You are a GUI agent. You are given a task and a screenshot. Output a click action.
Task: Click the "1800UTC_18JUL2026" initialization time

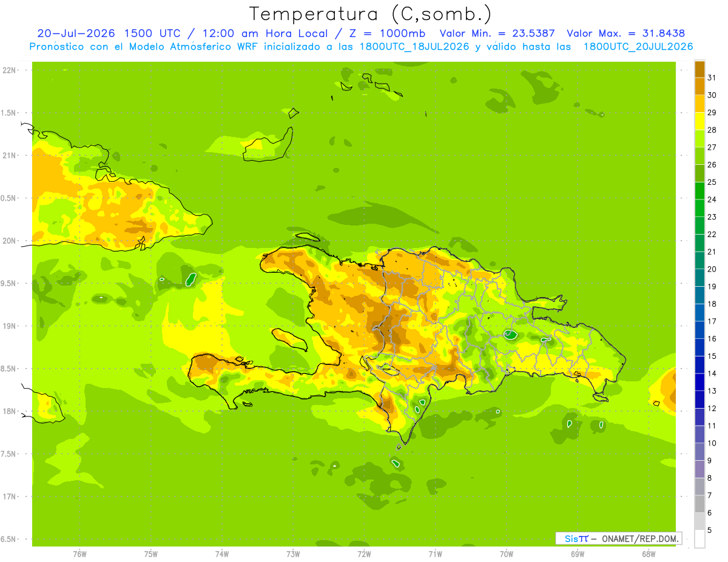[414, 47]
